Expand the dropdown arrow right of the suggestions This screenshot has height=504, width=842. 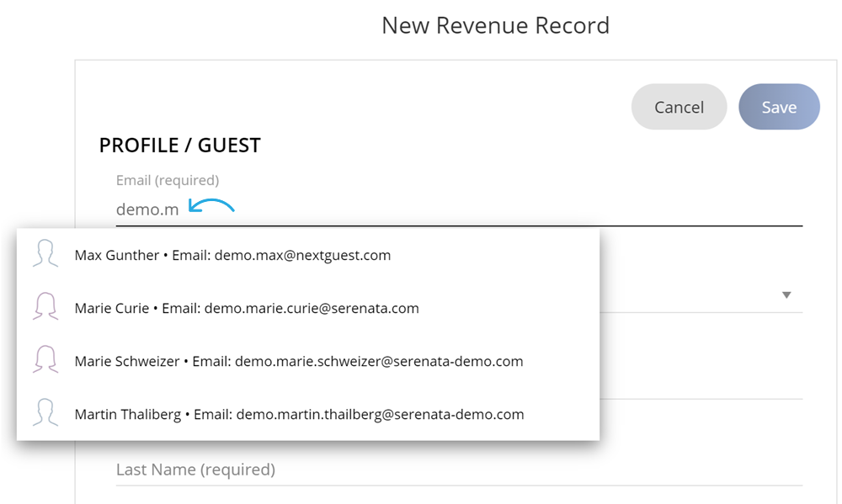click(x=786, y=294)
